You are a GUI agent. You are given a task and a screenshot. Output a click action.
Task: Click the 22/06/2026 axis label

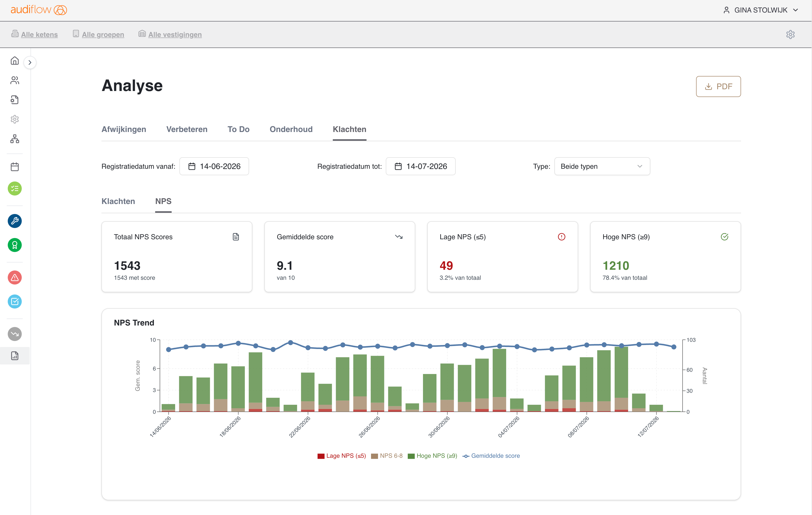point(300,426)
